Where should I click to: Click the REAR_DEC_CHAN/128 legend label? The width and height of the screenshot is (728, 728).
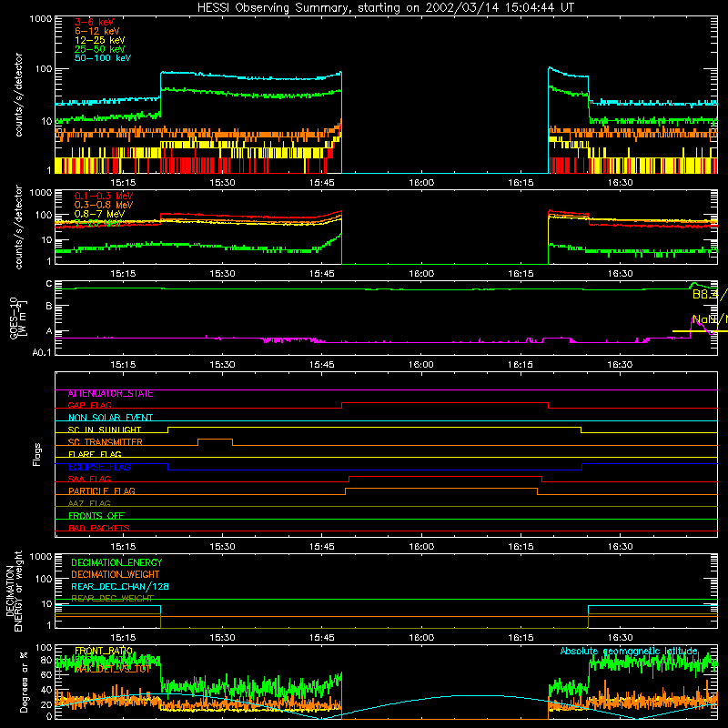[x=120, y=586]
